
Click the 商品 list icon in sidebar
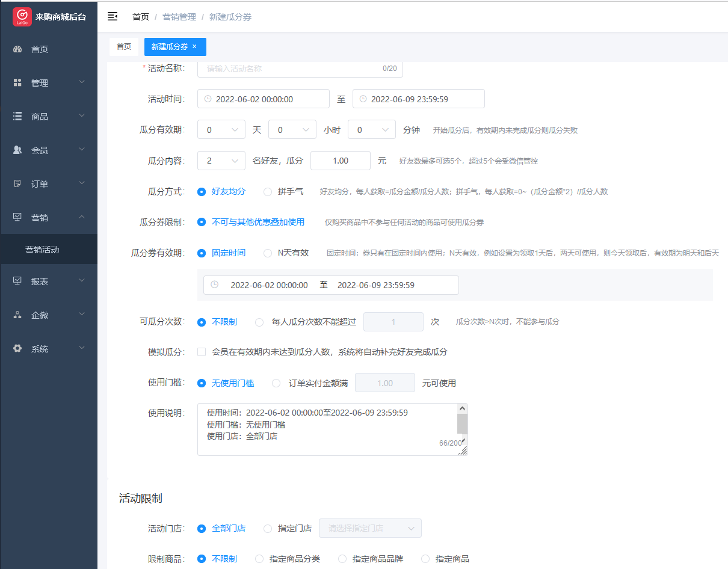(17, 117)
